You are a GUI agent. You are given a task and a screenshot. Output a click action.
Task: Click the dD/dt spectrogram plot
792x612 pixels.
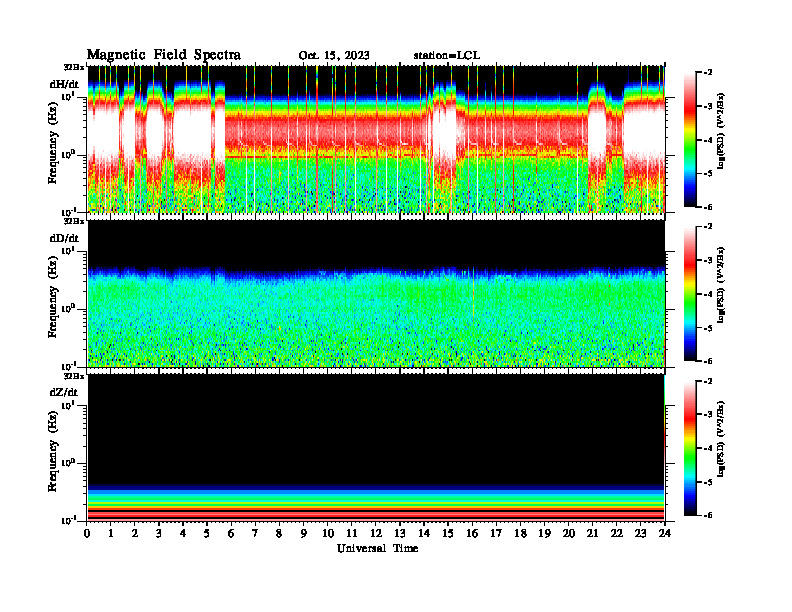376,293
